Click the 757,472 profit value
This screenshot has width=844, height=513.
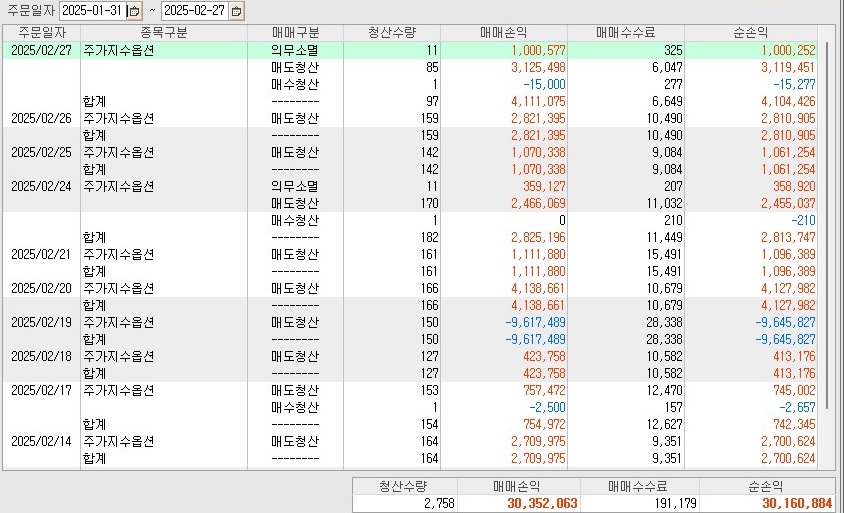click(544, 390)
